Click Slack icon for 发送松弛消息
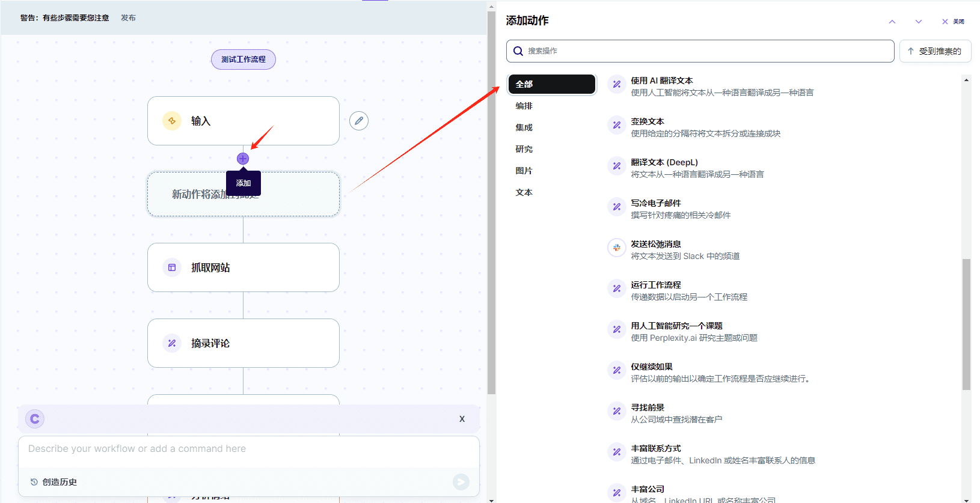This screenshot has width=980, height=503. point(617,248)
